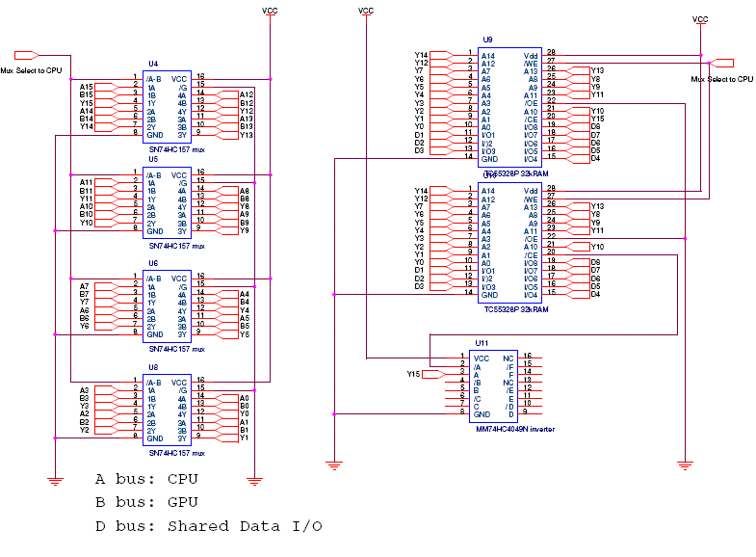The height and width of the screenshot is (557, 756).
Task: Click the left Mux Select to CPU port symbol
Action: coord(26,56)
